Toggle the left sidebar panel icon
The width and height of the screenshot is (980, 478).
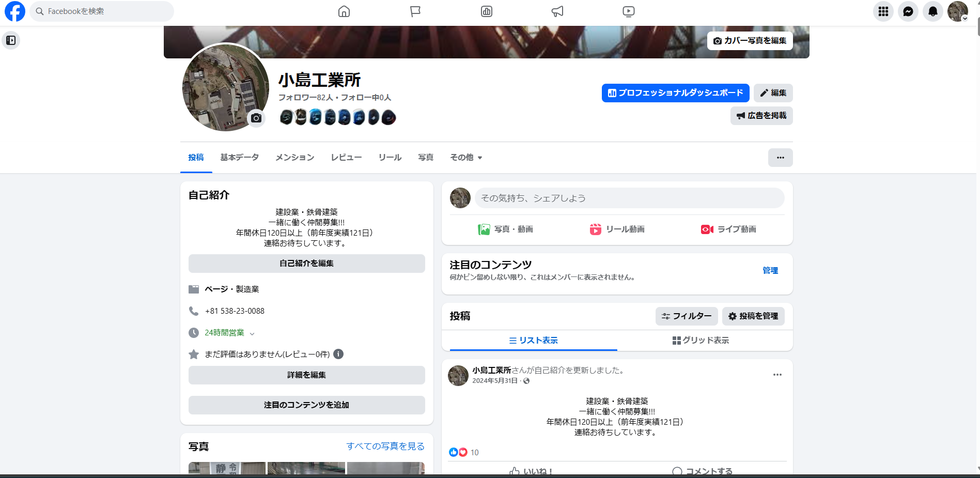pos(11,40)
